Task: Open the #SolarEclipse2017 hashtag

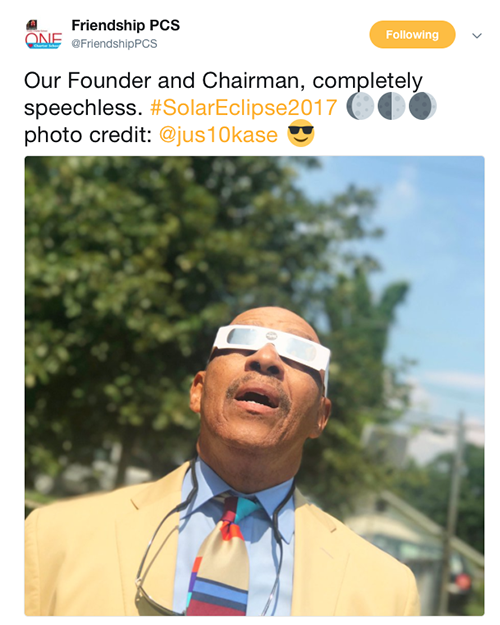Action: (244, 108)
